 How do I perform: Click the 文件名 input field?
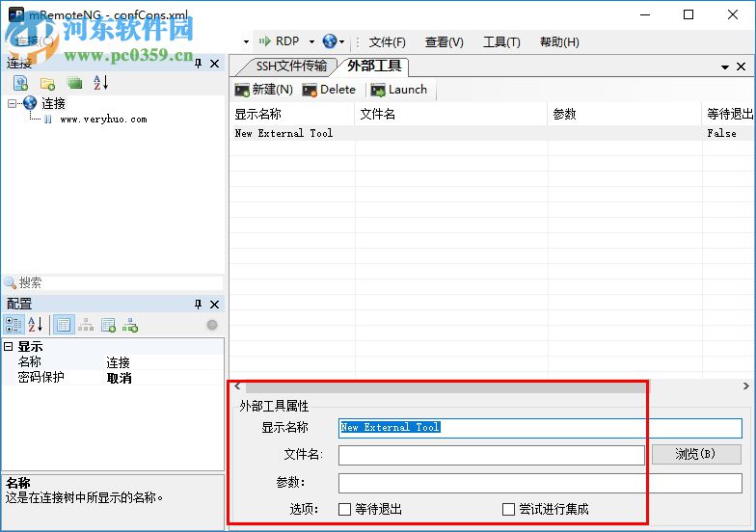coord(492,455)
